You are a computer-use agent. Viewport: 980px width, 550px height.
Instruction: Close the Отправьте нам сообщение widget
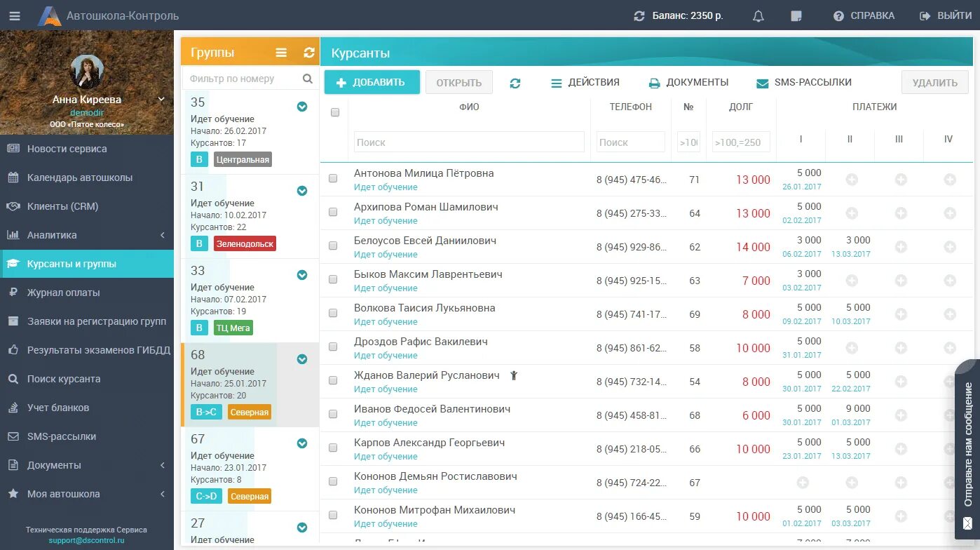[967, 523]
